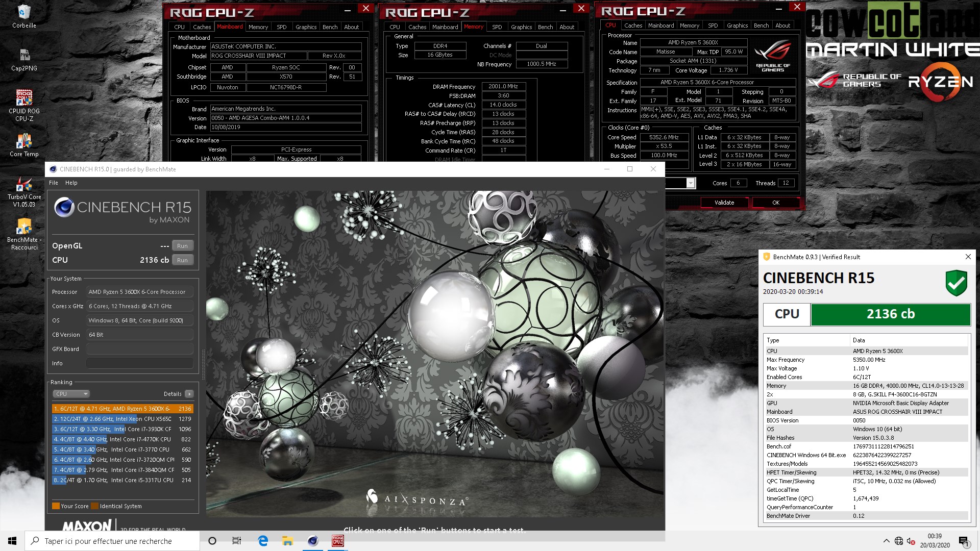Open Caches tab in second CPU-Z window
Viewport: 980px width, 551px height.
[x=417, y=27]
